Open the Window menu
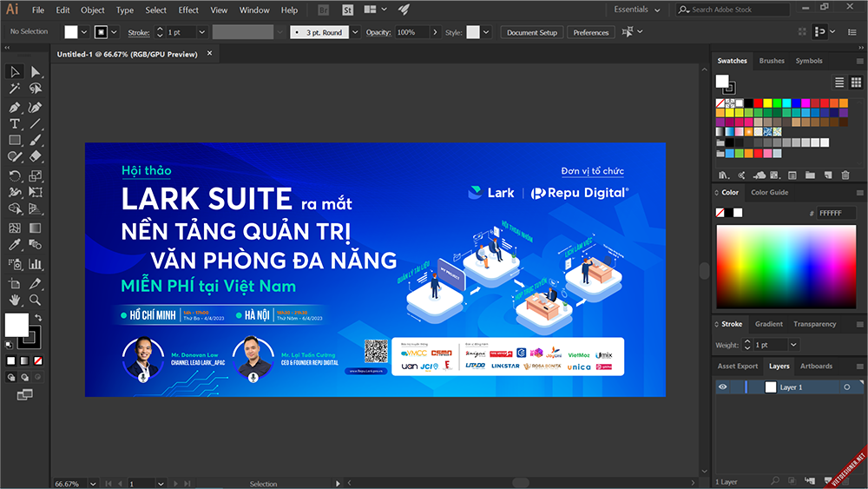 pos(254,10)
